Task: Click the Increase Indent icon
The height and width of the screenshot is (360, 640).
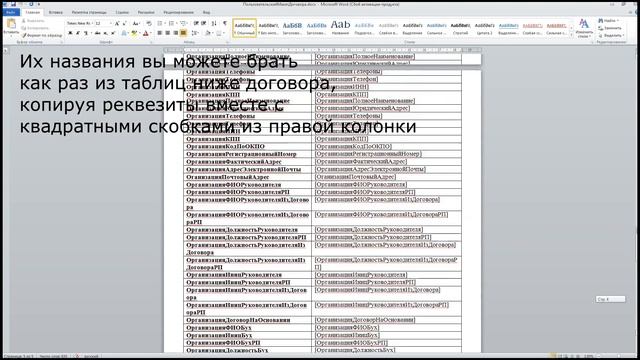Action: pos(204,24)
